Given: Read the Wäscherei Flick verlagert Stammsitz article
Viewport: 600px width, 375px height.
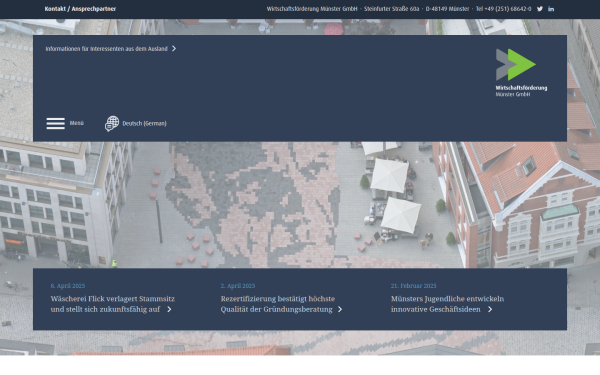Looking at the screenshot, I should tap(112, 304).
